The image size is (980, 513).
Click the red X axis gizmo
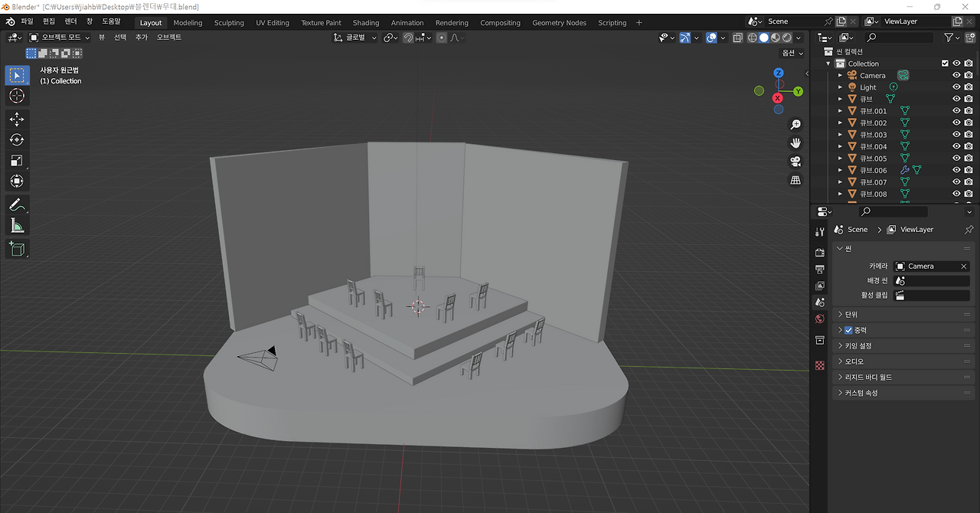pyautogui.click(x=778, y=98)
